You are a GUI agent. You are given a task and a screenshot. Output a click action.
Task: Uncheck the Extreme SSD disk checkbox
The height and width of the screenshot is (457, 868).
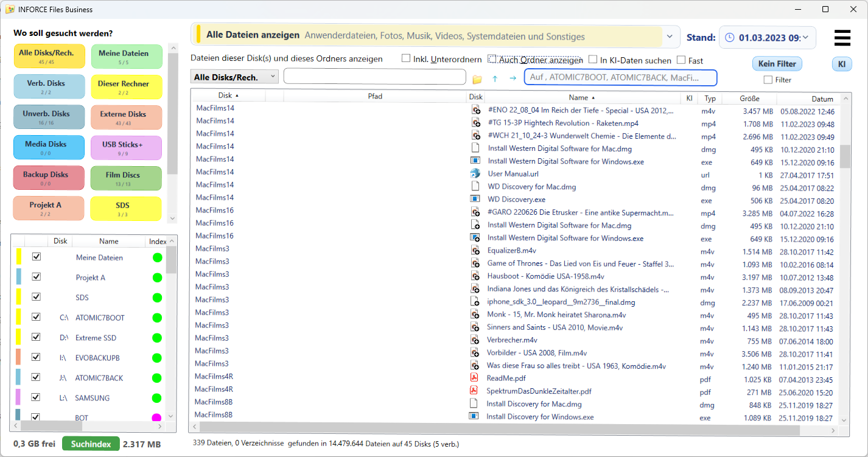(36, 337)
